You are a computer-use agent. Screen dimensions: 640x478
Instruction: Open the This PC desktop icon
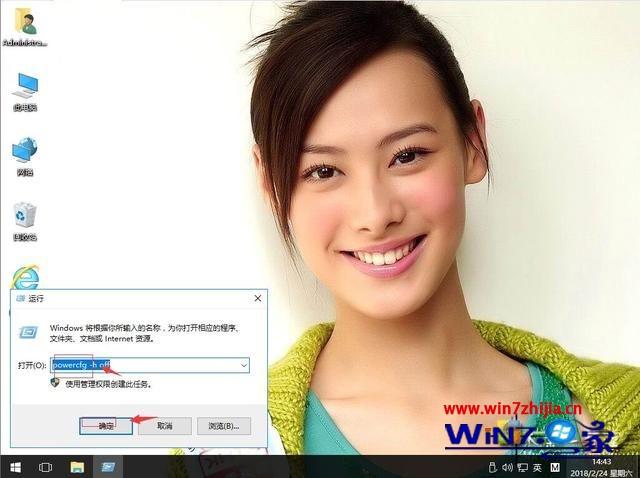pos(25,92)
